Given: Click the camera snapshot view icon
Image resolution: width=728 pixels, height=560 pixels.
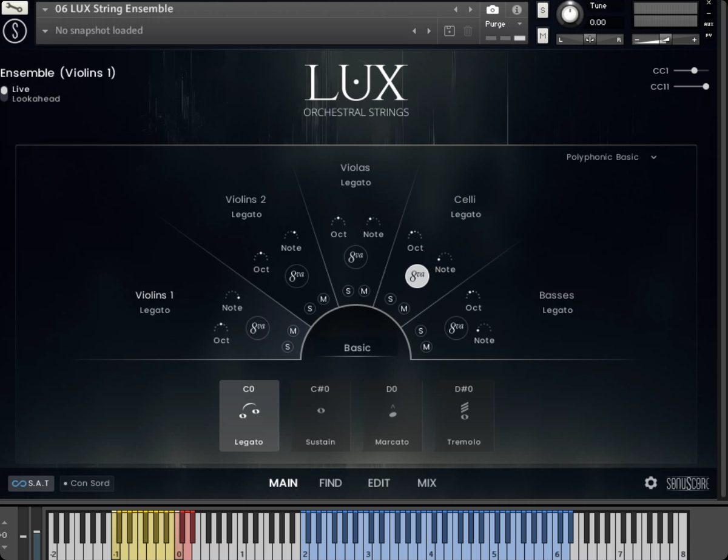Looking at the screenshot, I should tap(493, 10).
